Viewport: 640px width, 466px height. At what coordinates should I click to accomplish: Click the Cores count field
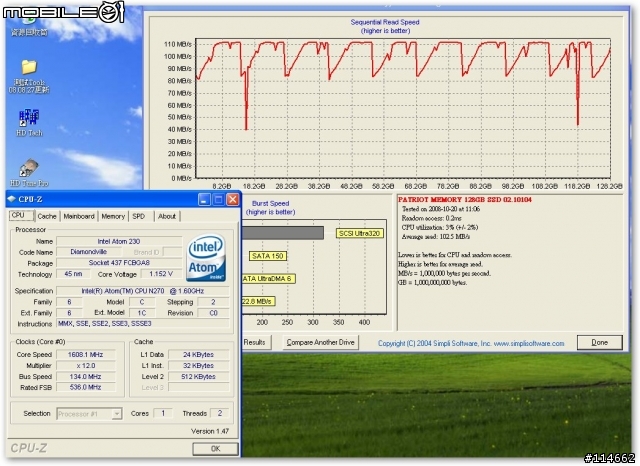pos(163,413)
